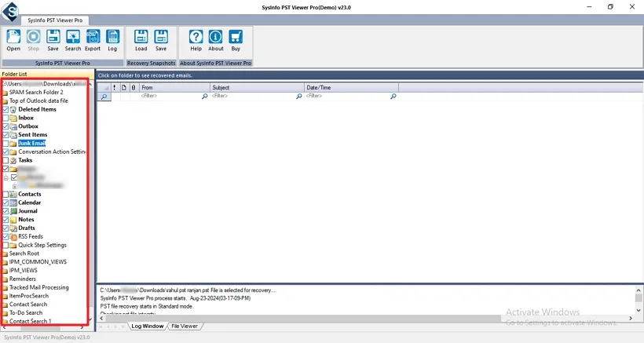Open the Search tool icon
The width and height of the screenshot is (644, 343).
click(x=73, y=37)
